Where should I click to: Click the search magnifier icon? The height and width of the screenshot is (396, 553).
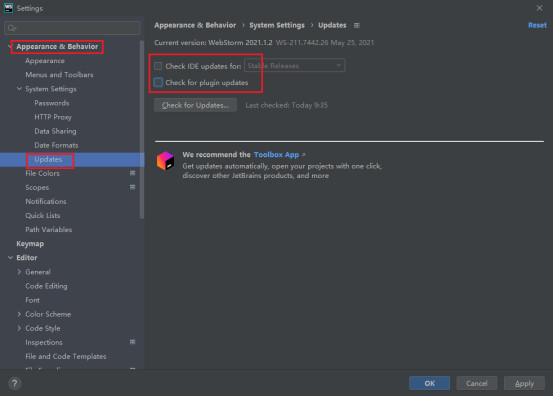pyautogui.click(x=12, y=28)
